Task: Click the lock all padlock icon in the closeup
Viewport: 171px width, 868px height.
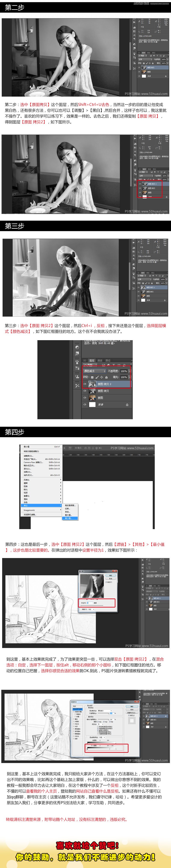Action: (106, 377)
